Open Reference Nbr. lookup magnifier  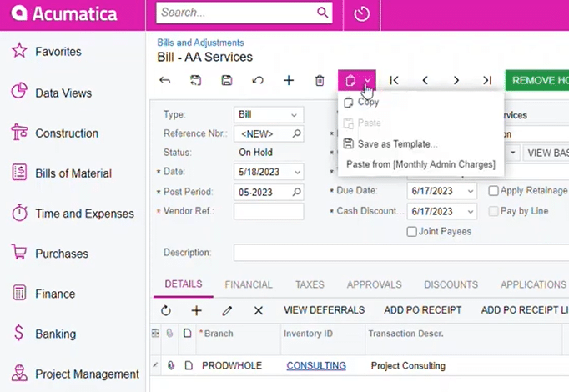[296, 133]
